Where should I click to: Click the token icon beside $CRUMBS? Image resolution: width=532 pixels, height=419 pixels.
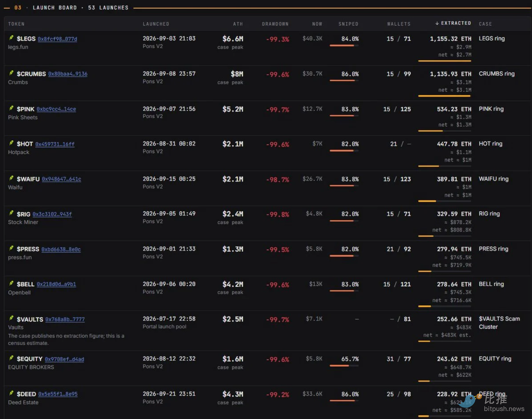[11, 73]
